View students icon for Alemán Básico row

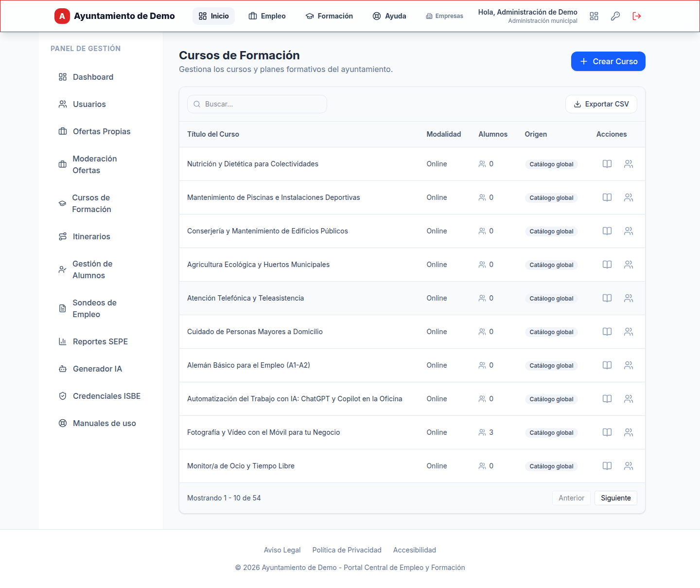[x=629, y=365]
